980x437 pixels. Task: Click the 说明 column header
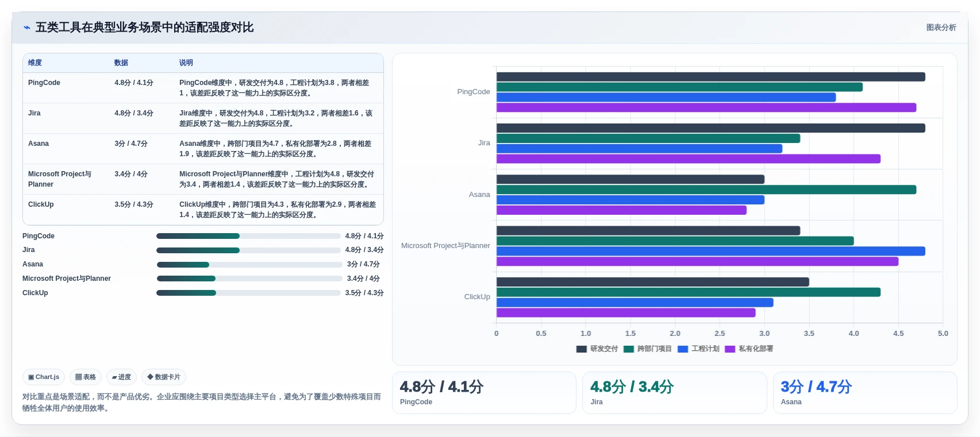tap(186, 63)
